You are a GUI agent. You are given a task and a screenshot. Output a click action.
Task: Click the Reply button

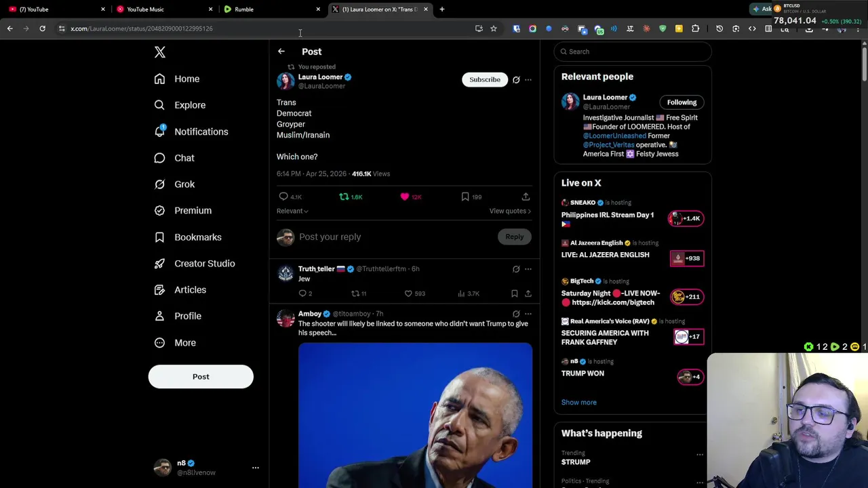515,237
